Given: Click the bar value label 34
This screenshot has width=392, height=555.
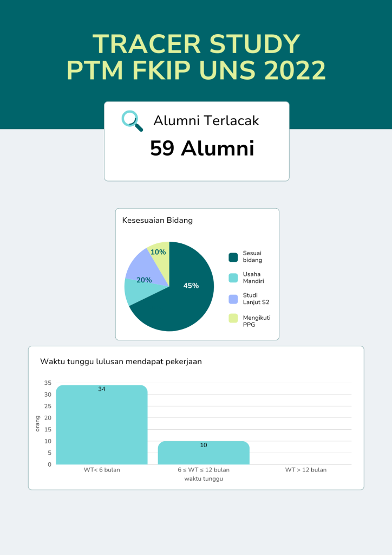Looking at the screenshot, I should point(102,389).
